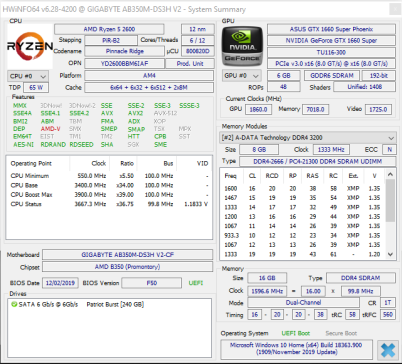Image resolution: width=402 pixels, height=364 pixels.
Task: Click the Unified: 1408 shaders field
Action: click(365, 87)
